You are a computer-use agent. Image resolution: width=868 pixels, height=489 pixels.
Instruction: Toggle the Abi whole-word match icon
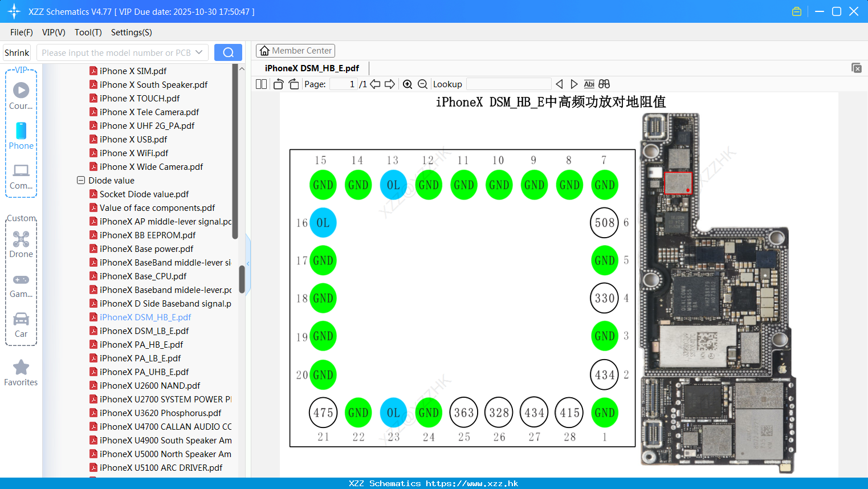589,84
